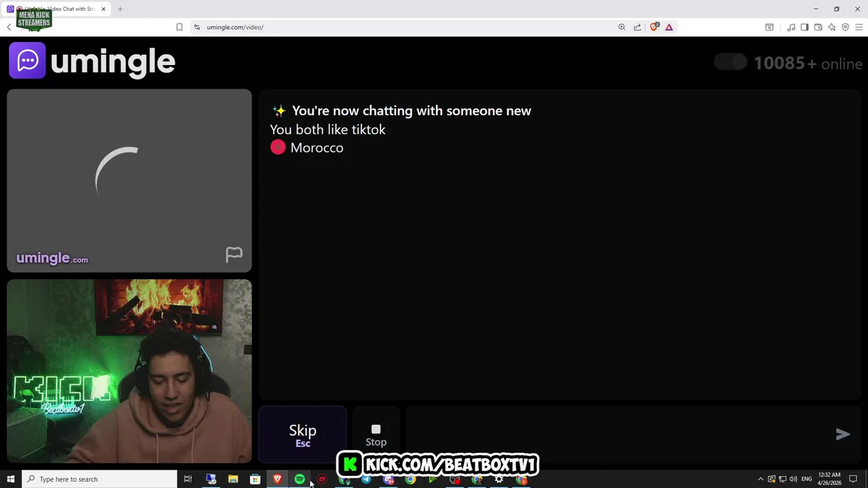Click your own webcam preview
The height and width of the screenshot is (488, 868).
point(129,371)
